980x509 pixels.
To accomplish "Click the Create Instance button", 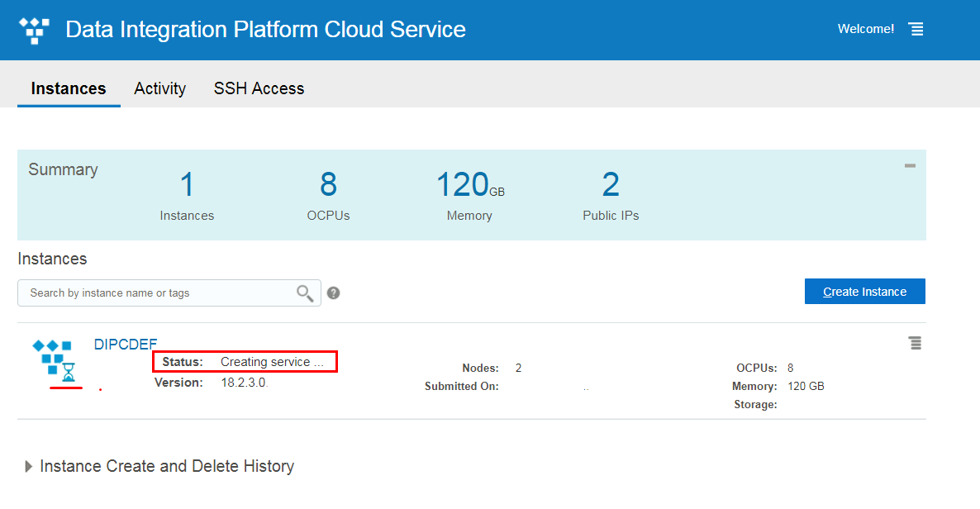I will click(864, 292).
